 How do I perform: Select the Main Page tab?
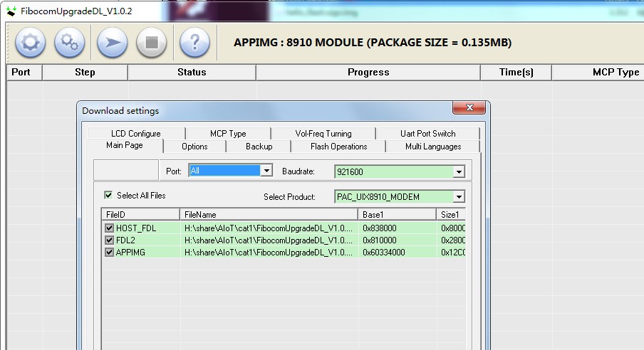pos(125,145)
